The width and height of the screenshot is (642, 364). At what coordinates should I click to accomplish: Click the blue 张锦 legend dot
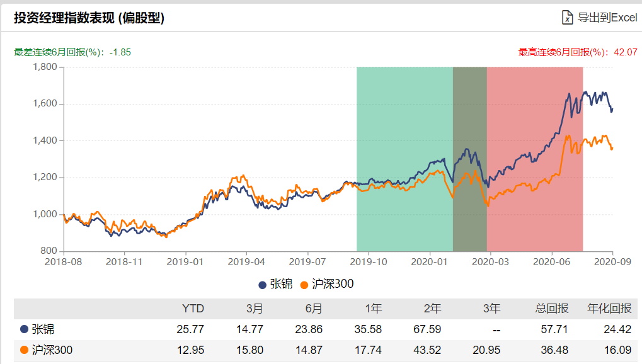pyautogui.click(x=263, y=285)
